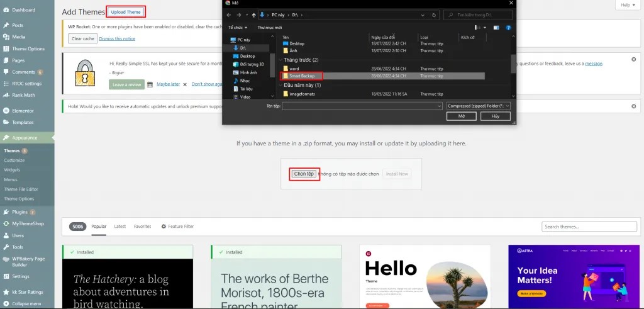Click the Search themes input field
644x309 pixels.
click(x=589, y=227)
